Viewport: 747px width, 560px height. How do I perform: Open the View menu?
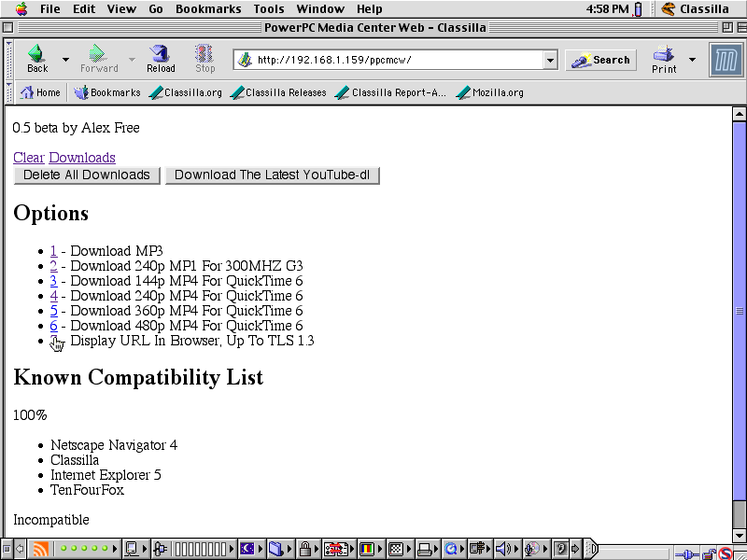point(121,9)
